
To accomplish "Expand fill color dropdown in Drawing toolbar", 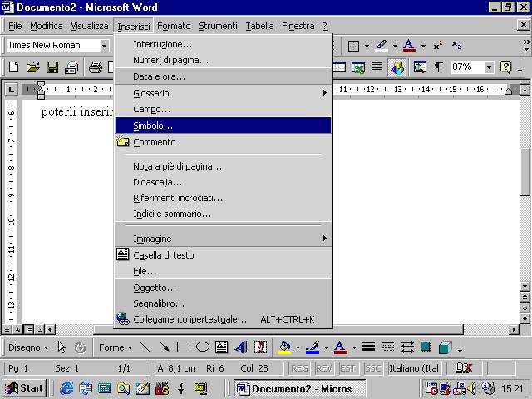I will 298,347.
